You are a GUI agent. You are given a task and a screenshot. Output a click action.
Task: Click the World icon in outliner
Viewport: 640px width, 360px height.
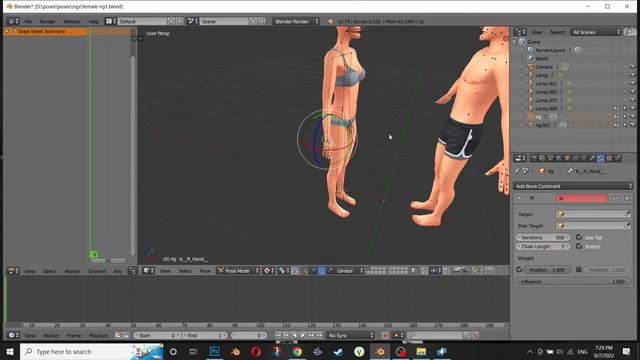pos(531,58)
